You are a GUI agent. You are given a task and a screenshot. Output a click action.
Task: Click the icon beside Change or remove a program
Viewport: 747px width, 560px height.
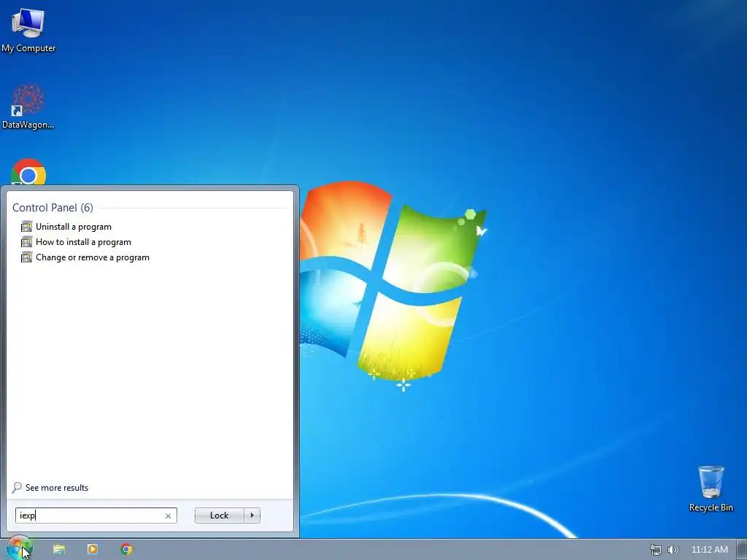click(27, 257)
